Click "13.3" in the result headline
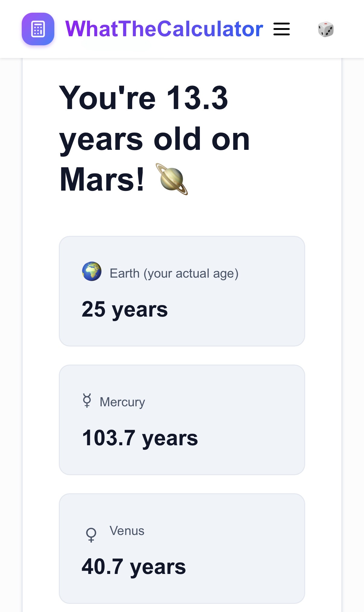The image size is (364, 612). pos(197,98)
